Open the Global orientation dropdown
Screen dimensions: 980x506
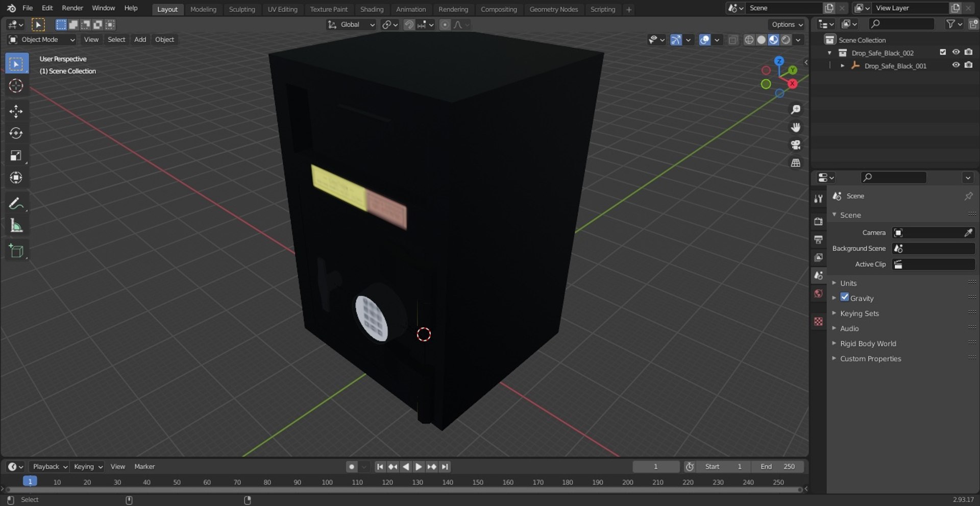(351, 25)
